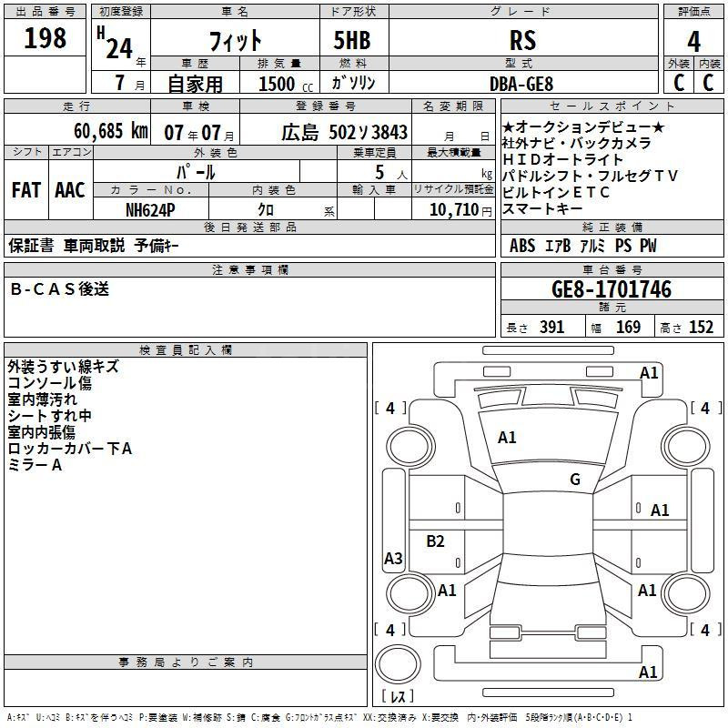Click first registration year "24"
728x728 pixels.
pyautogui.click(x=119, y=49)
